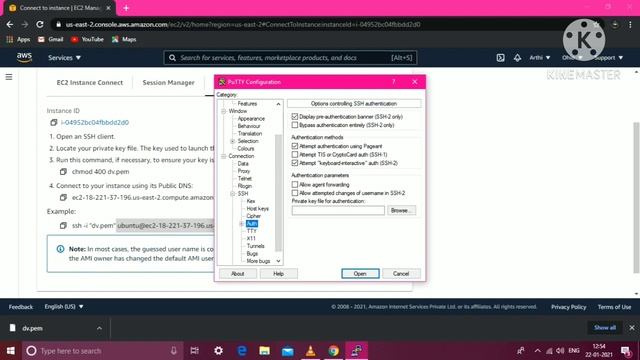640x360 pixels.
Task: Open the notifications bell in AWS header
Action: click(x=517, y=58)
